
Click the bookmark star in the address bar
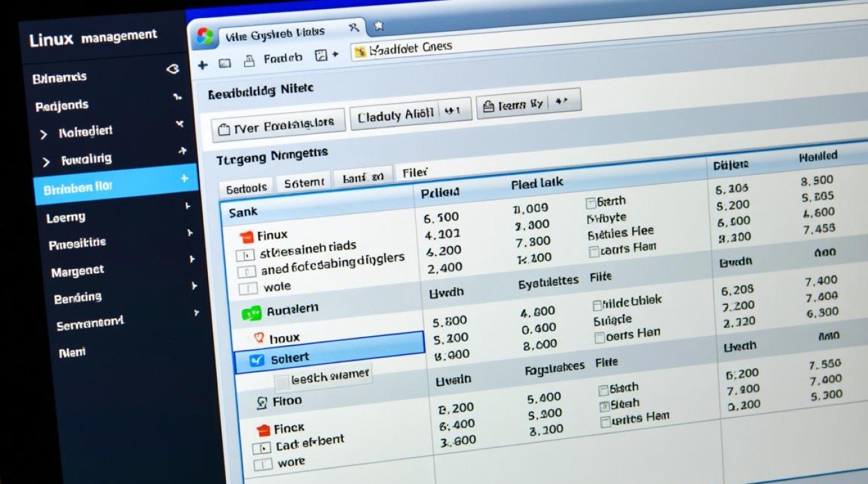379,26
